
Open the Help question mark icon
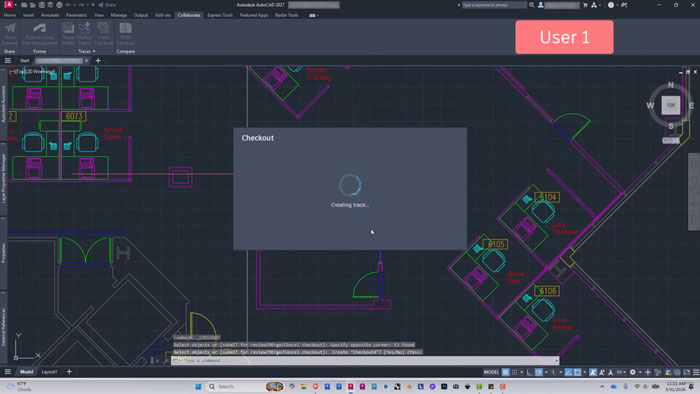(611, 5)
